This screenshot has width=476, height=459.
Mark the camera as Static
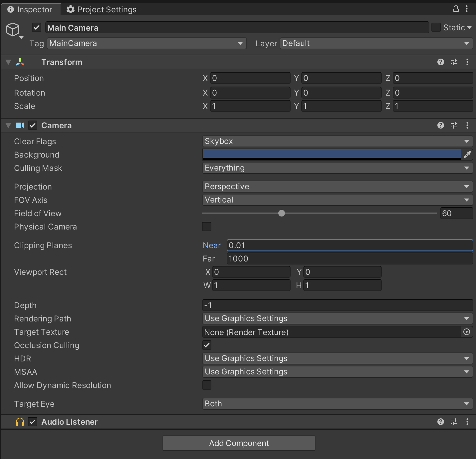[436, 27]
